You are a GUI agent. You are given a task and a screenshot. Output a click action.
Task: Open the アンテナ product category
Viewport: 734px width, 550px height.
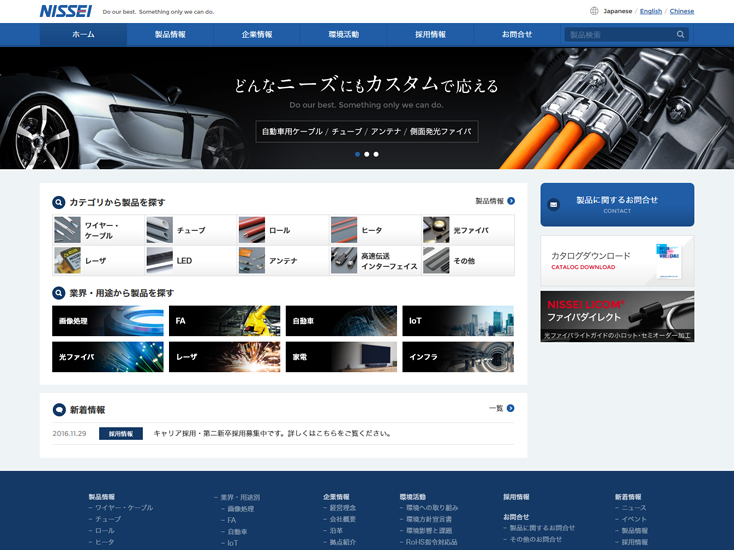(x=283, y=260)
